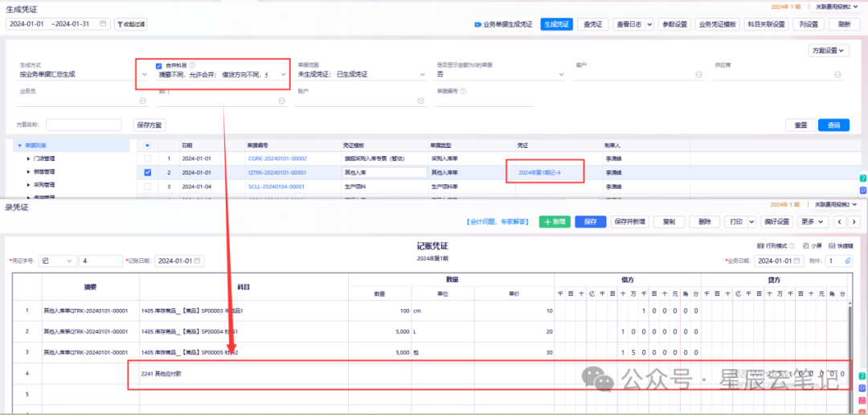The width and height of the screenshot is (868, 415).
Task: Open the 方案设置 dropdown
Action: (x=828, y=51)
